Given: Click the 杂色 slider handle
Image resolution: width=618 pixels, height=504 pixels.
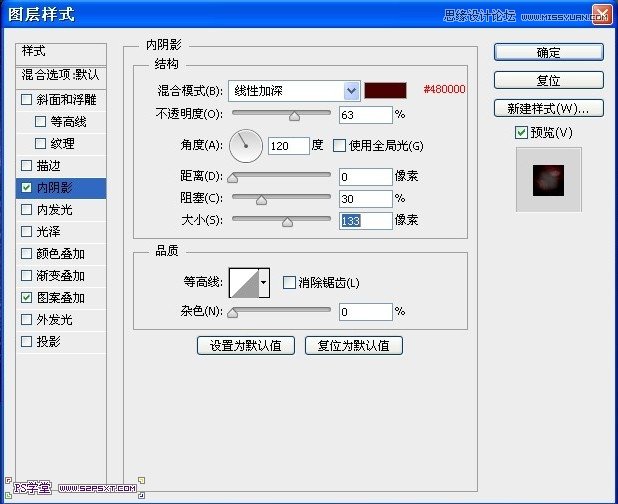Looking at the screenshot, I should pos(233,313).
